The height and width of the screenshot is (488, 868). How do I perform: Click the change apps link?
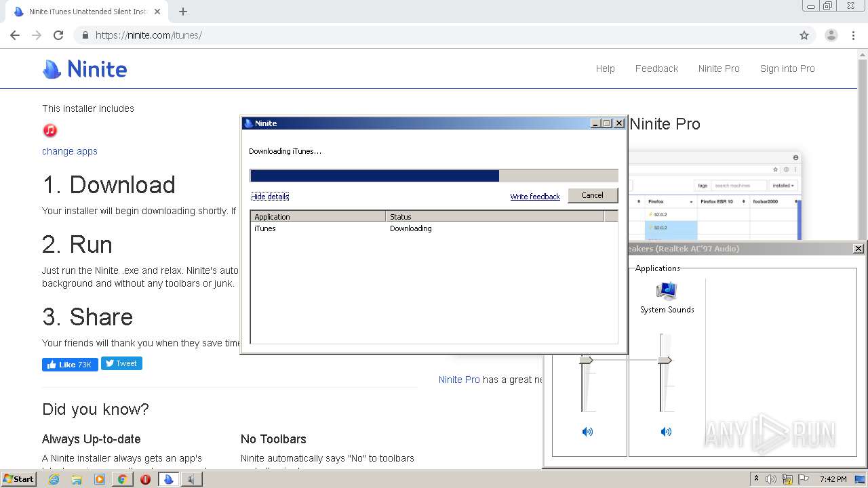(70, 151)
